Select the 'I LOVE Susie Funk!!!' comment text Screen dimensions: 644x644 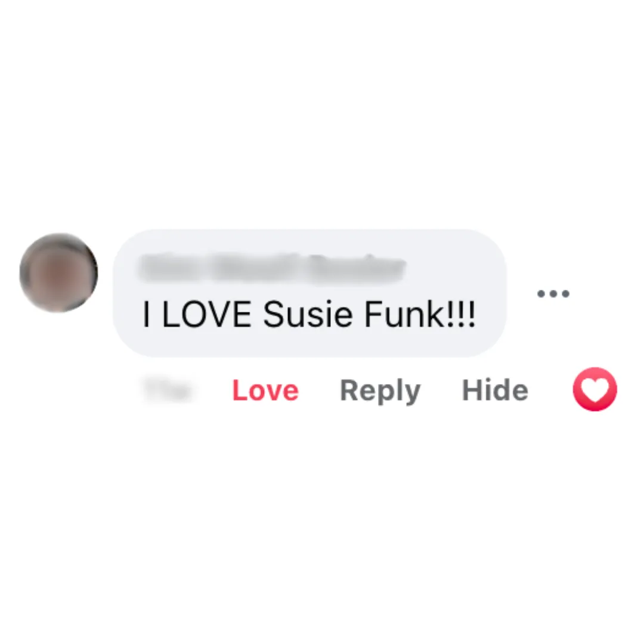309,315
